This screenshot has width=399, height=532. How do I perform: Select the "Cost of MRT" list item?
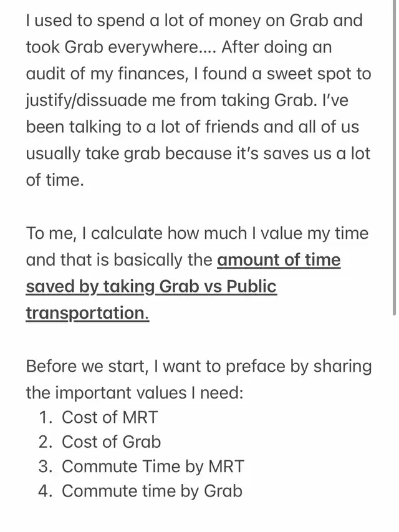(108, 417)
